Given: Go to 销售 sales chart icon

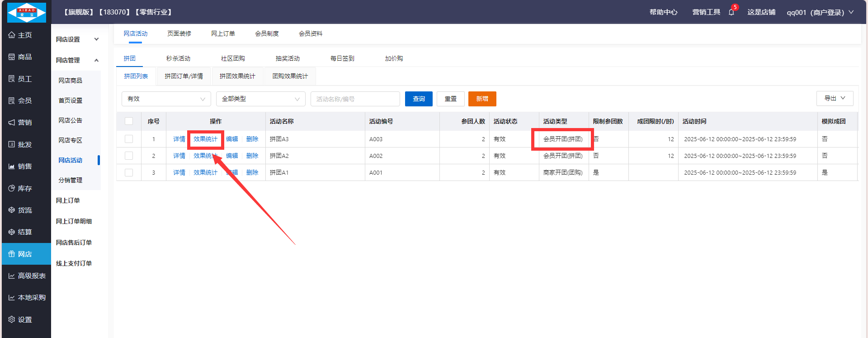Looking at the screenshot, I should coord(12,167).
